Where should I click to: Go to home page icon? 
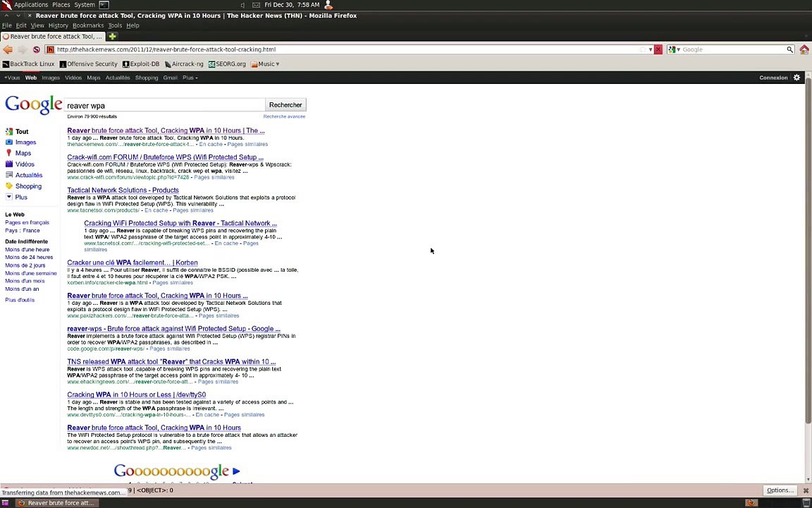804,50
